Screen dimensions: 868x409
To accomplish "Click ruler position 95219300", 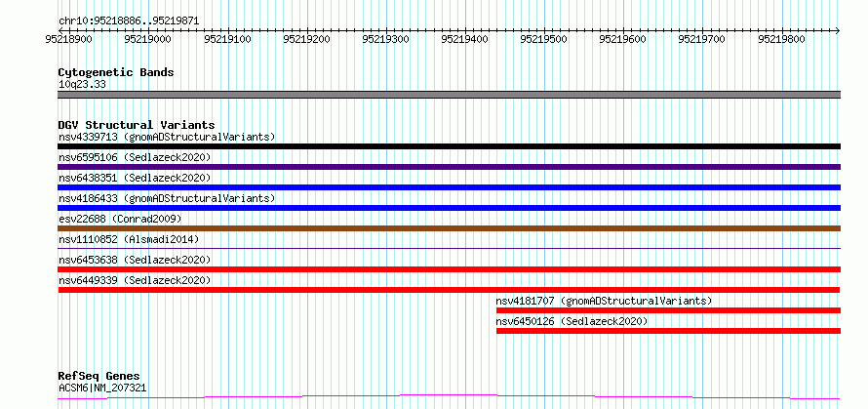I will 386,39.
